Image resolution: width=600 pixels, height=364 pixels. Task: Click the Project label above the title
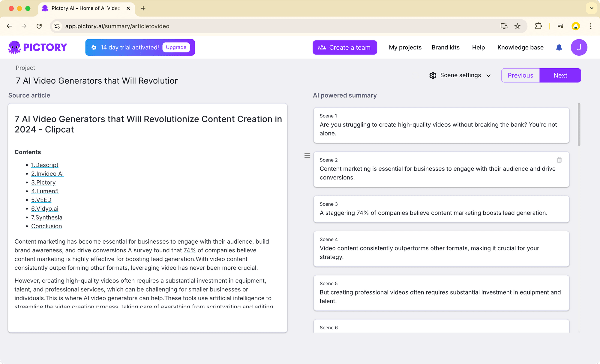(x=25, y=68)
